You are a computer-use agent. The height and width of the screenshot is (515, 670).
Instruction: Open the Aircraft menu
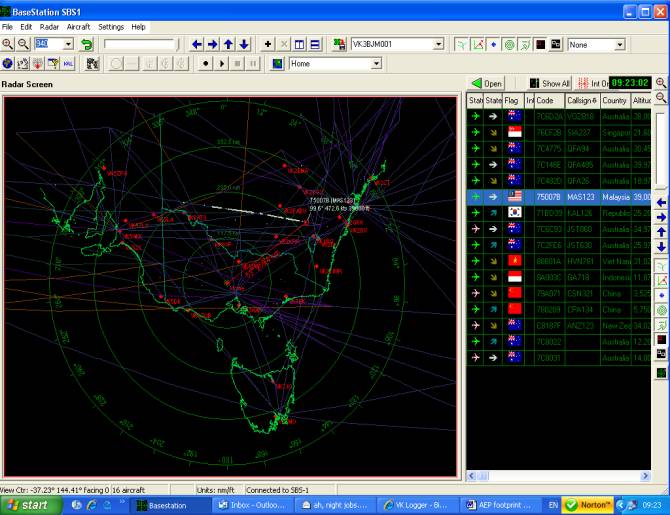(78, 27)
